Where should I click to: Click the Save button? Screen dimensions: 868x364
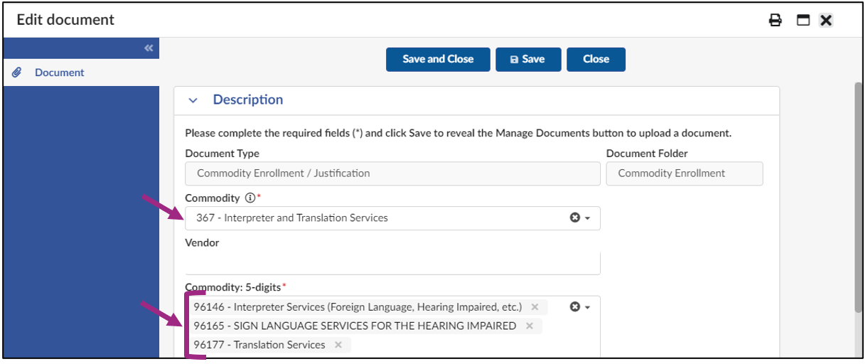click(x=528, y=60)
